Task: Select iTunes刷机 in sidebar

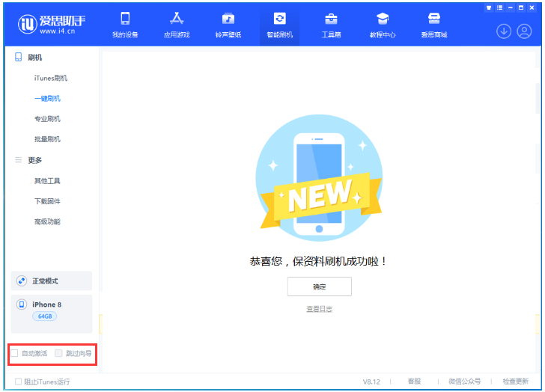Action: point(51,78)
